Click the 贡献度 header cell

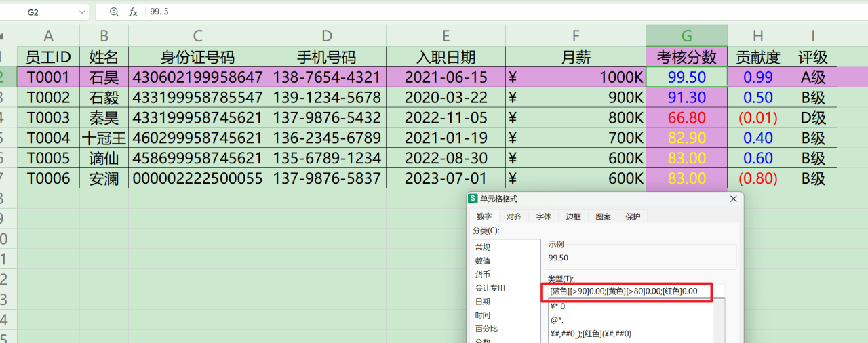coord(758,57)
